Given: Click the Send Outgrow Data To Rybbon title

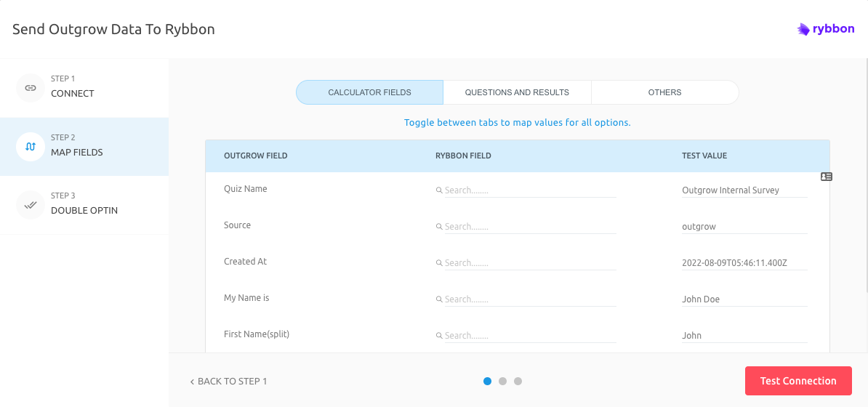Looking at the screenshot, I should [x=113, y=29].
